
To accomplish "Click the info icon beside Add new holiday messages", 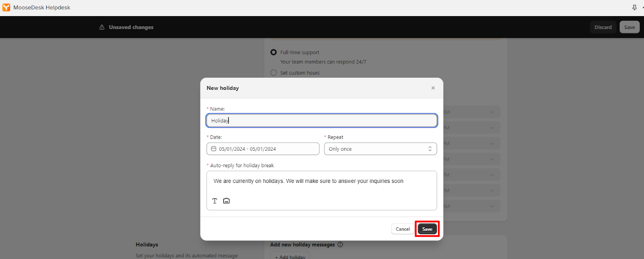I will coord(340,244).
